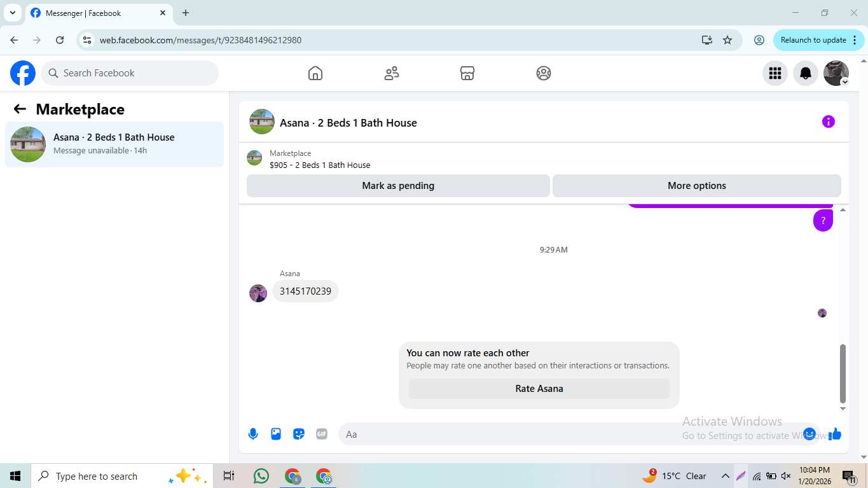The height and width of the screenshot is (488, 868).
Task: Click the chat scrollbar up arrow
Action: [843, 209]
